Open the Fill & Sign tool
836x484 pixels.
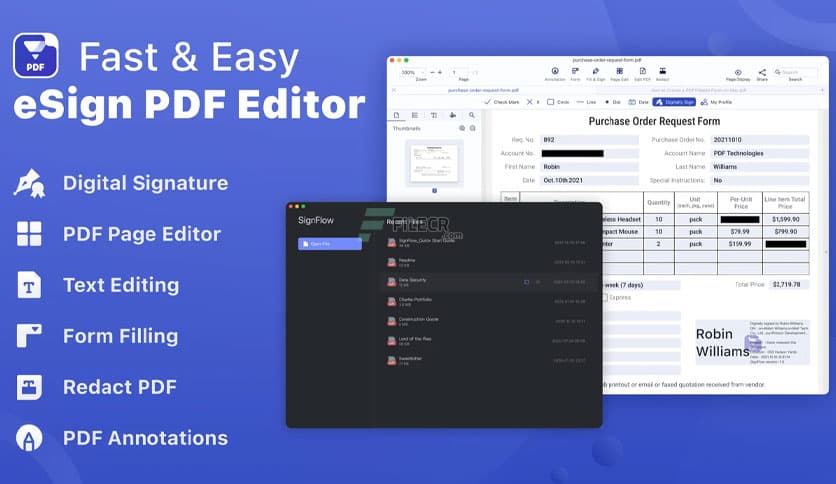pyautogui.click(x=596, y=74)
